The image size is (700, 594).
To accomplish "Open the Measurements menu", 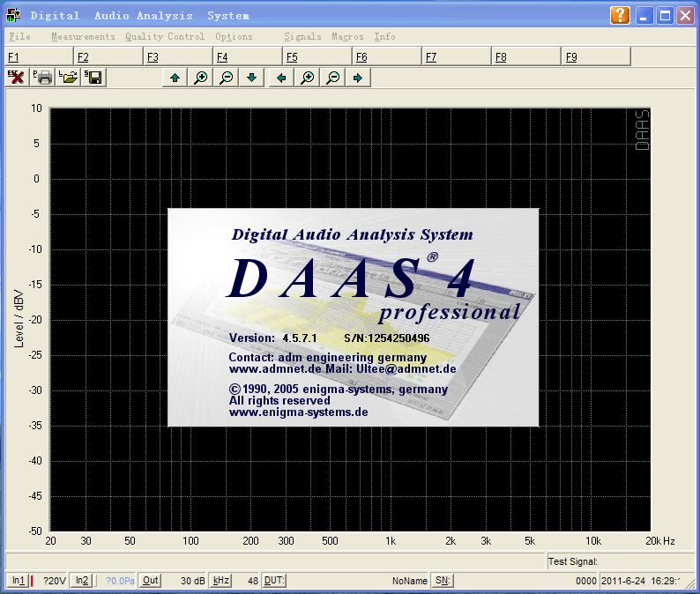I will (x=83, y=37).
